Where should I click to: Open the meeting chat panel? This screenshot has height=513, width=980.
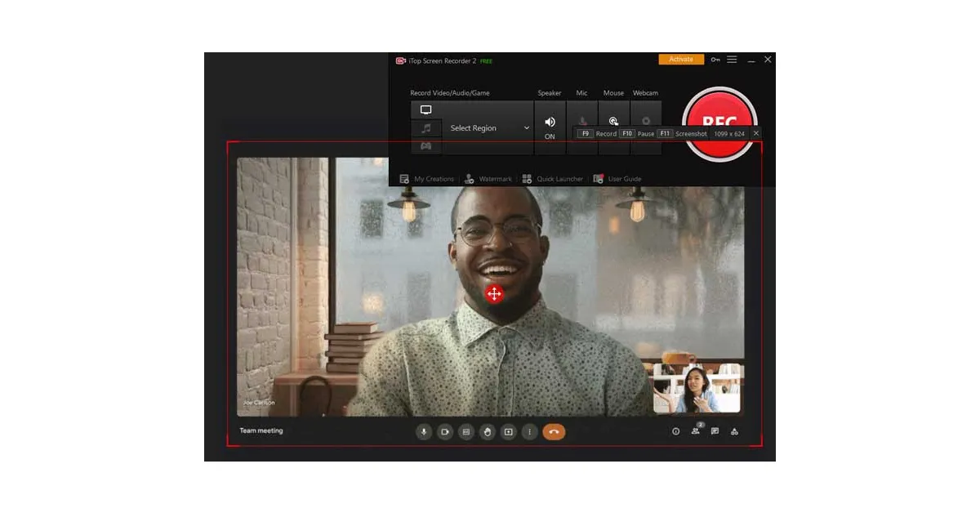click(715, 431)
